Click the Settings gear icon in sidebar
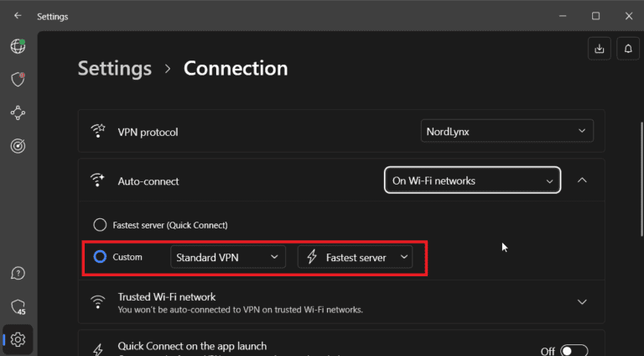 point(18,339)
